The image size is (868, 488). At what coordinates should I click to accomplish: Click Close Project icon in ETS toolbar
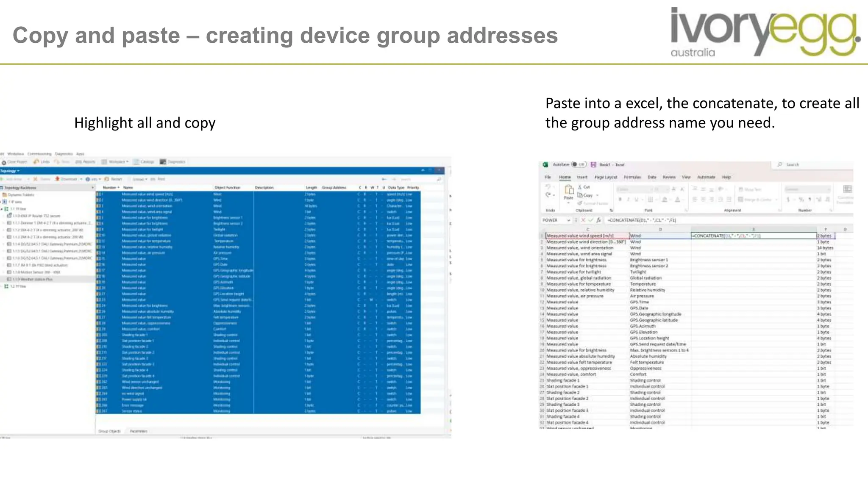pyautogui.click(x=4, y=162)
